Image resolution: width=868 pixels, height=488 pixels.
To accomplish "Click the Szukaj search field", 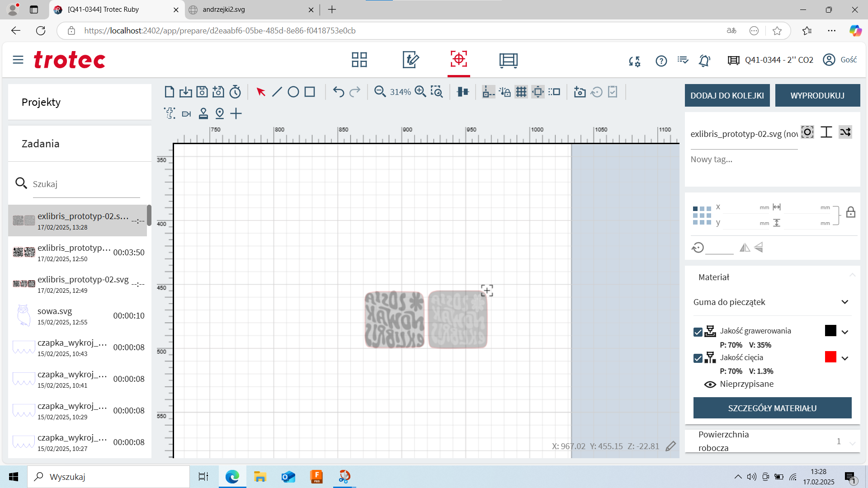I will 86,184.
